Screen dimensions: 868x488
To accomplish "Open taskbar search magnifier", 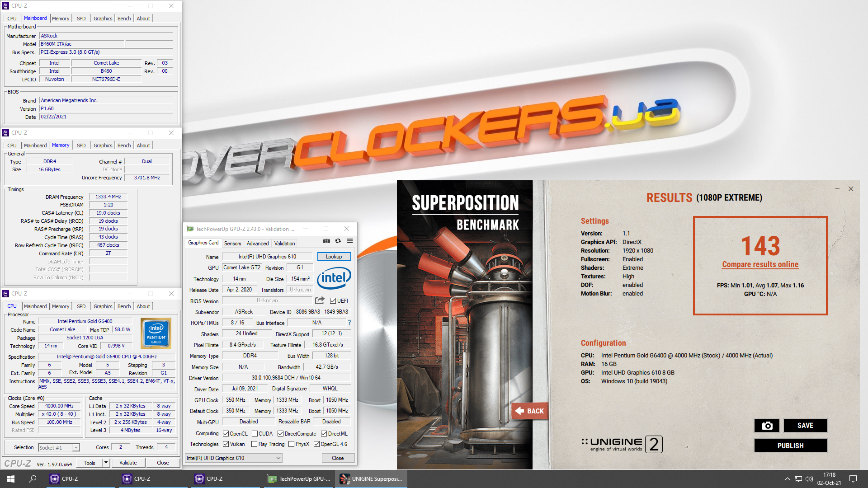I will coord(33,479).
